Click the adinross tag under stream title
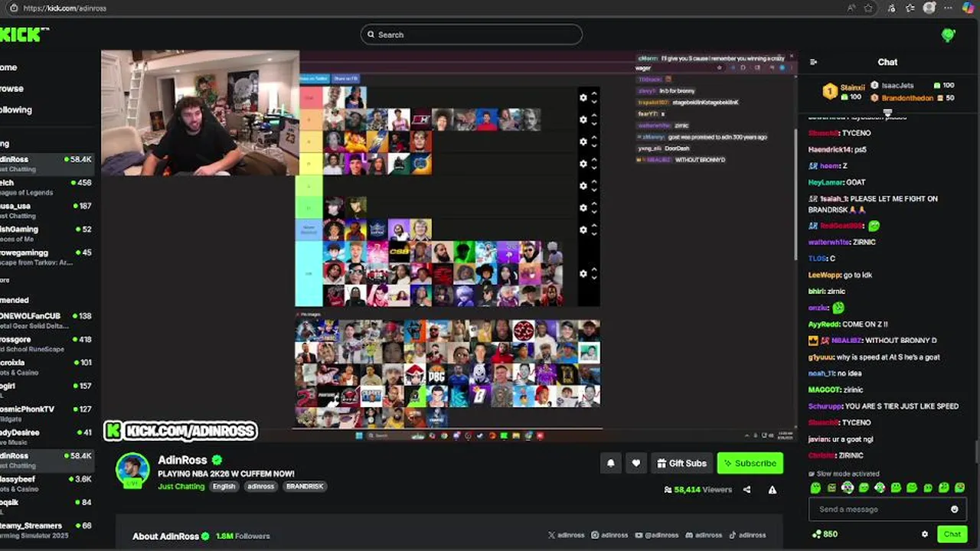This screenshot has width=980, height=551. point(260,487)
